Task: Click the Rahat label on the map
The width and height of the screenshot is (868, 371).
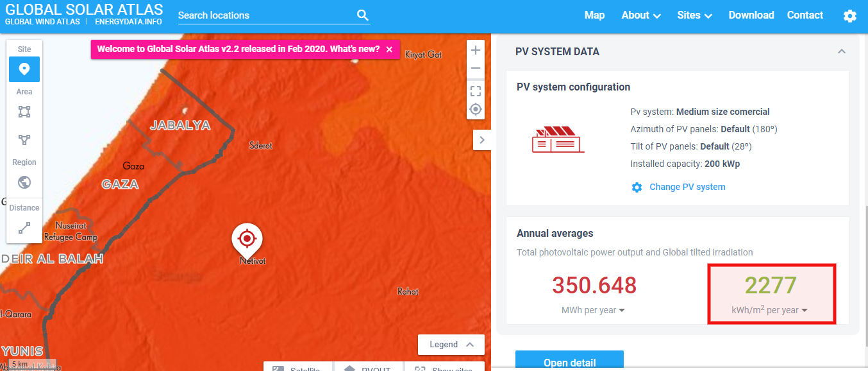Action: point(408,291)
